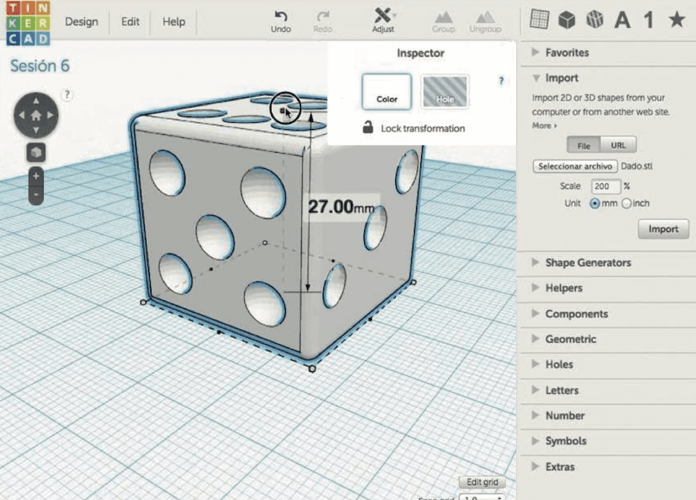The height and width of the screenshot is (500, 696).
Task: Select the striped hole cube icon
Action: tap(595, 20)
